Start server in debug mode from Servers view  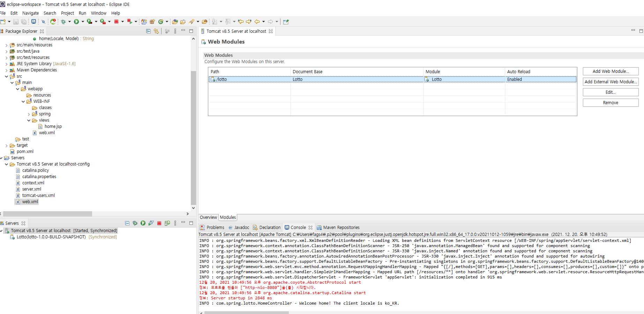135,223
